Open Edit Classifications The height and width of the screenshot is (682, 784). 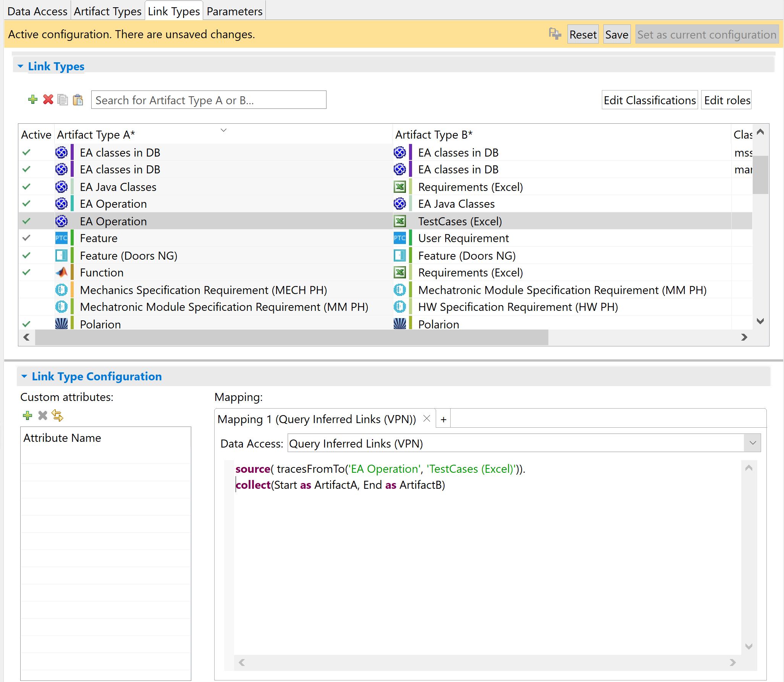(x=650, y=100)
